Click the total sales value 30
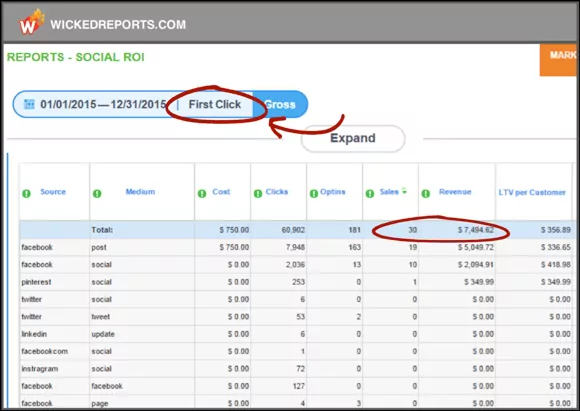Viewport: 580px width, 411px height. (412, 230)
